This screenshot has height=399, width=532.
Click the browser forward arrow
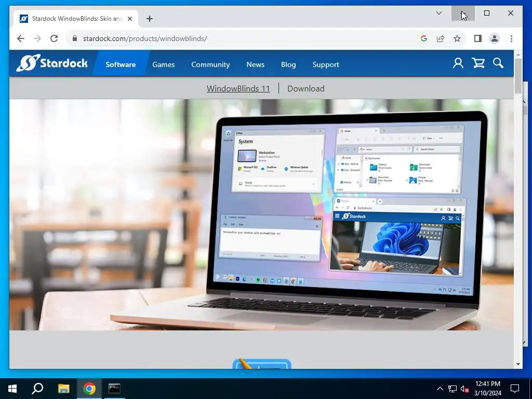click(x=37, y=38)
